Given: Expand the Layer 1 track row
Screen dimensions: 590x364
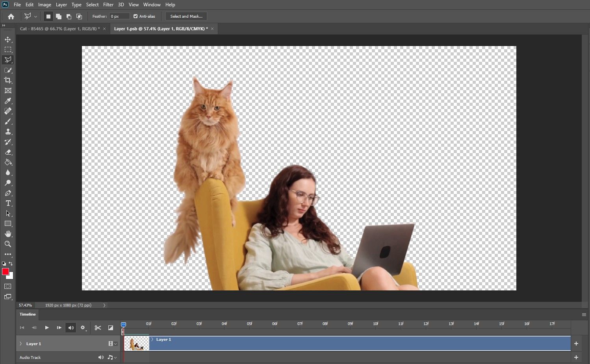Looking at the screenshot, I should point(20,344).
